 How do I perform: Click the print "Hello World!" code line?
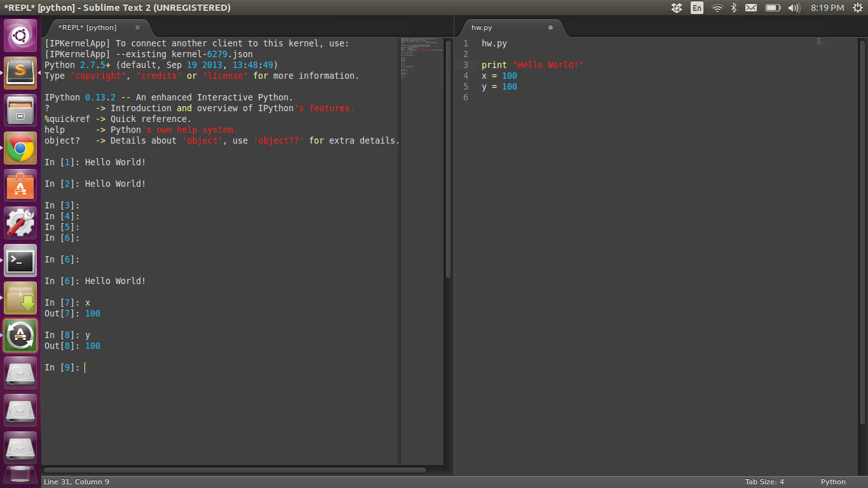pyautogui.click(x=532, y=65)
